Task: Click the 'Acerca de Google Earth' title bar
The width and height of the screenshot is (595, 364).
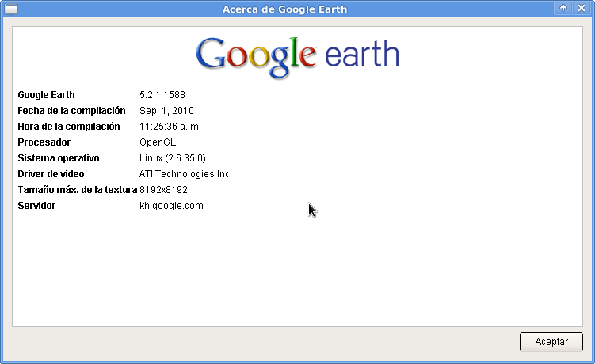Action: pos(285,9)
